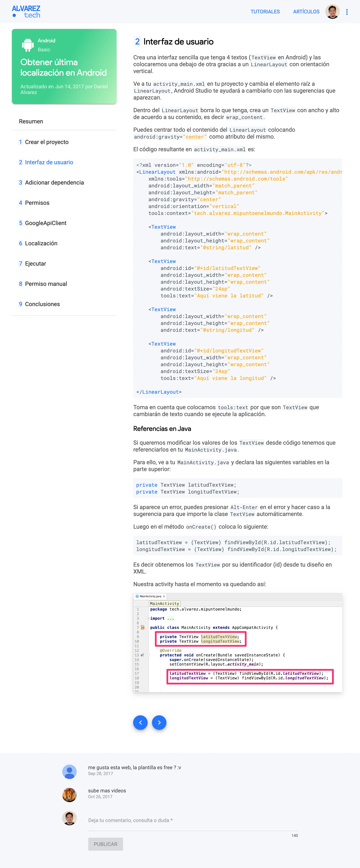Go to step 1 Crear el proyecto
Screen dimensions: 360x868
point(64,142)
